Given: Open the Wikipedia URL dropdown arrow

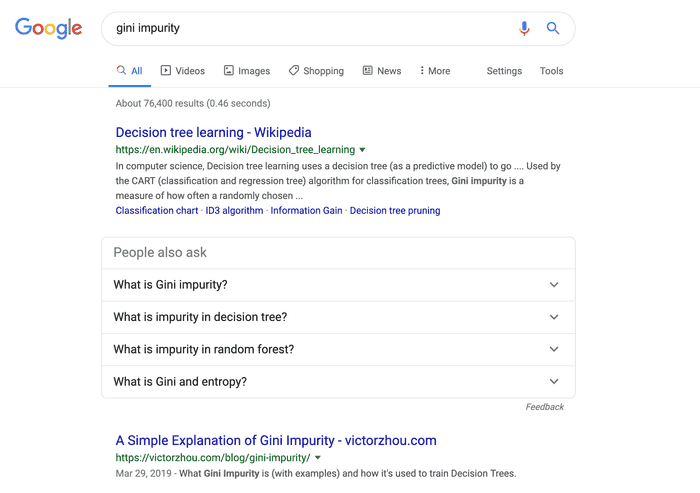Looking at the screenshot, I should point(363,150).
